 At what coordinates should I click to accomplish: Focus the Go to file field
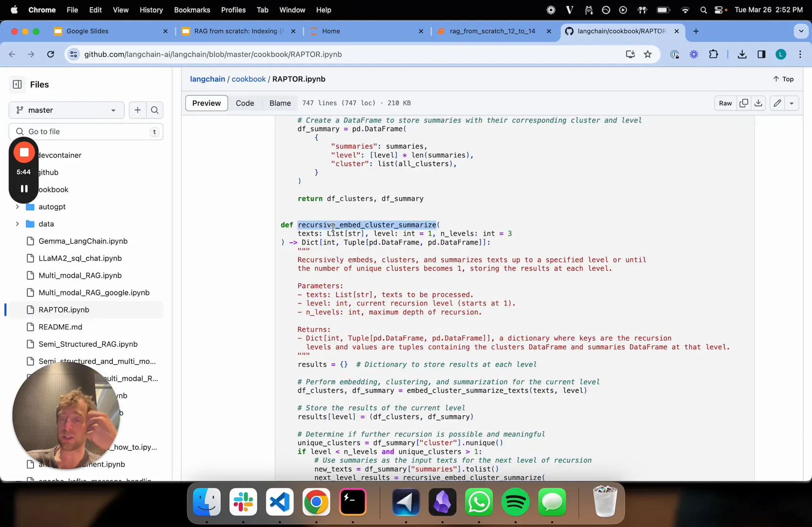[x=86, y=132]
